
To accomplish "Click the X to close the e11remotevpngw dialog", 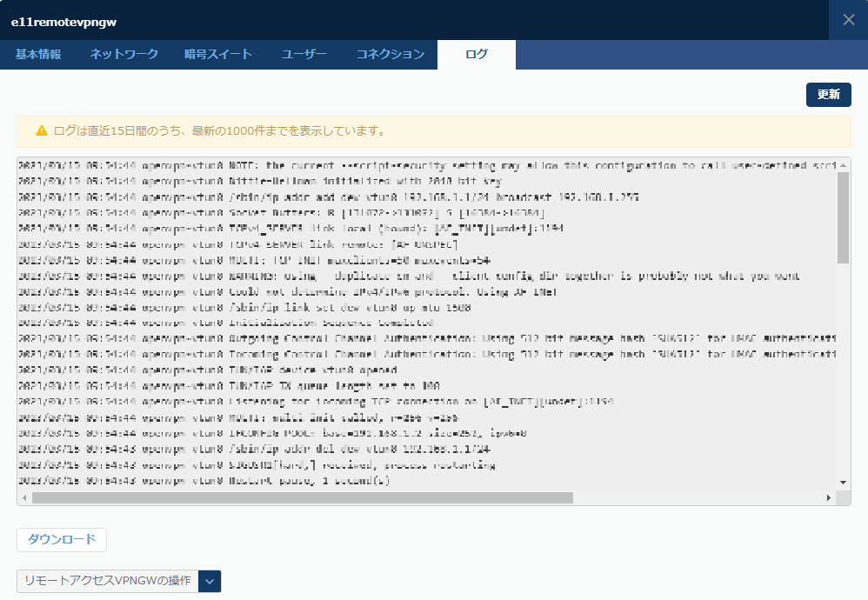I will pyautogui.click(x=851, y=20).
